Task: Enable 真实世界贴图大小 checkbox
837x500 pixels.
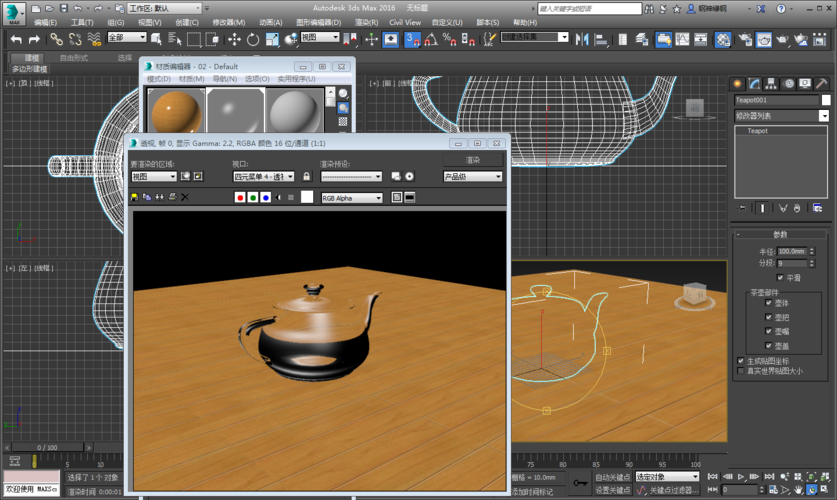Action: coord(741,371)
